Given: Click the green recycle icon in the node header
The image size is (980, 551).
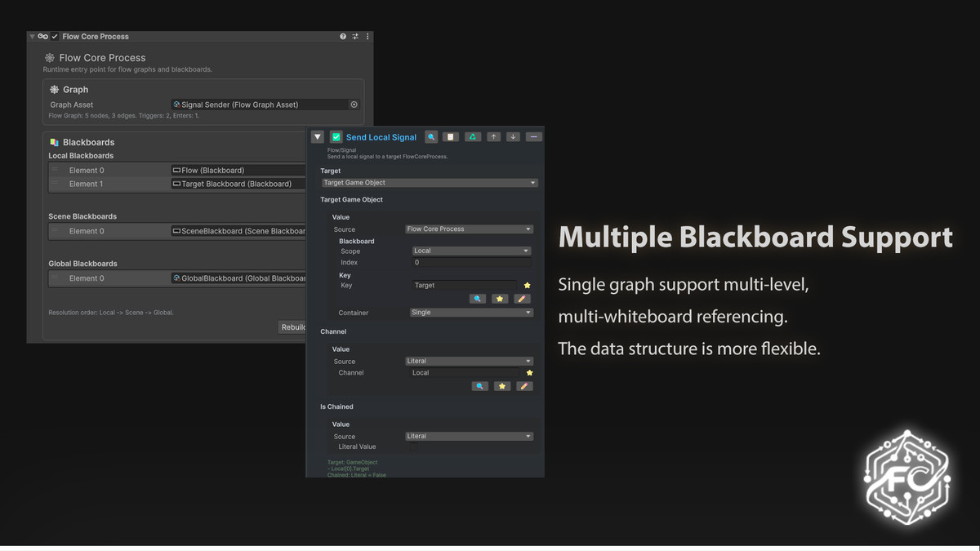Looking at the screenshot, I should tap(472, 137).
